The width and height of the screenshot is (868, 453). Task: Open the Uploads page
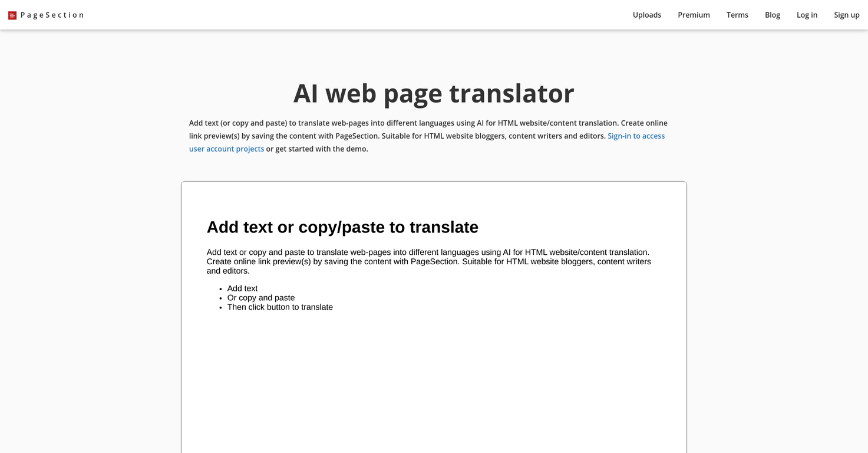click(x=647, y=15)
